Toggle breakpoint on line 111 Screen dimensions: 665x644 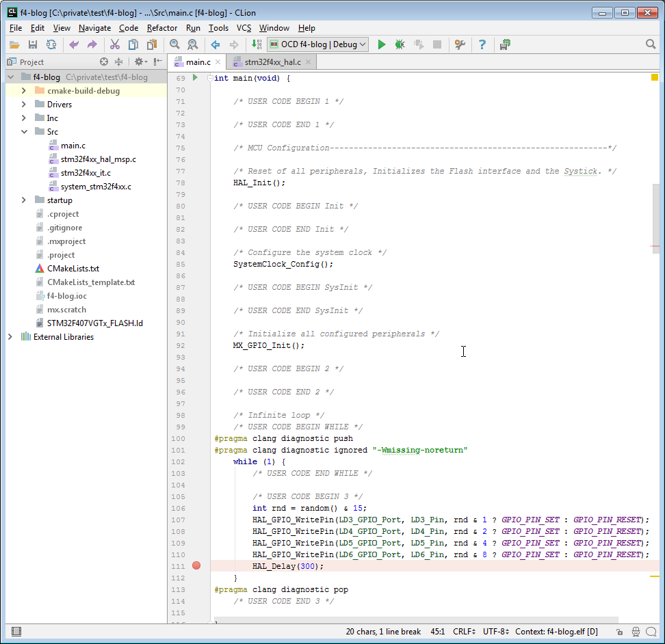pyautogui.click(x=196, y=566)
